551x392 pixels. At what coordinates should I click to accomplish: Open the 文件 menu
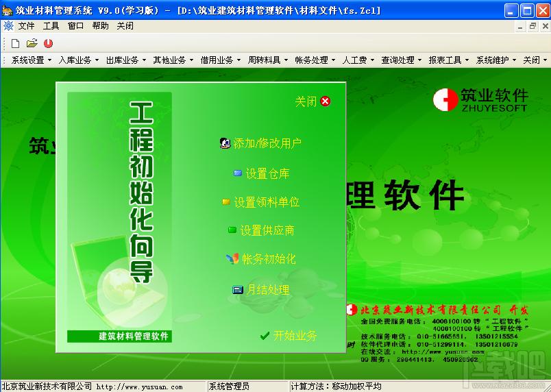point(26,25)
